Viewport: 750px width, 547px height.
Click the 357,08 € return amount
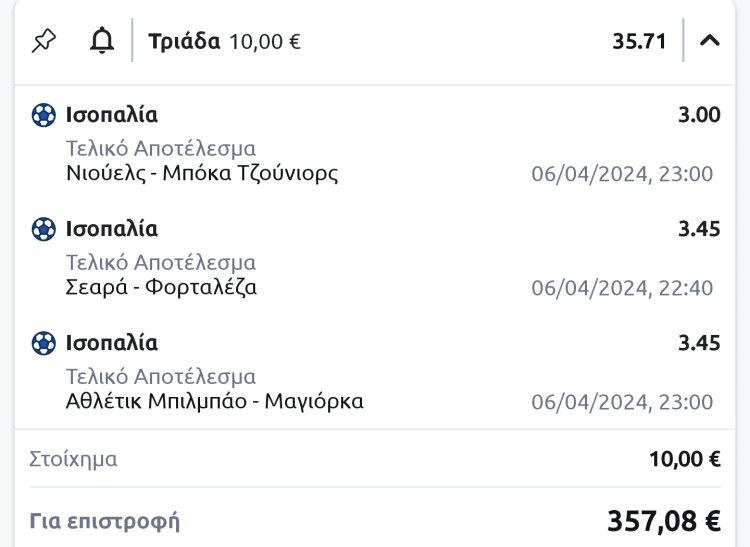663,521
